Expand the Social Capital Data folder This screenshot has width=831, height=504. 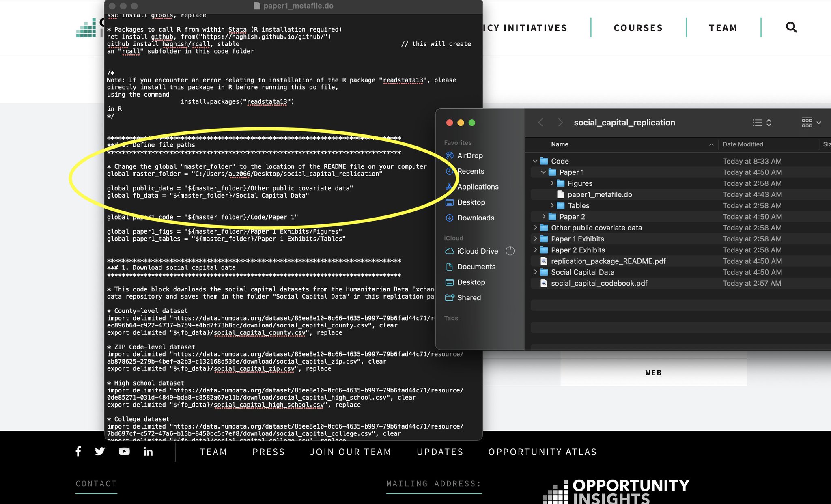tap(535, 272)
